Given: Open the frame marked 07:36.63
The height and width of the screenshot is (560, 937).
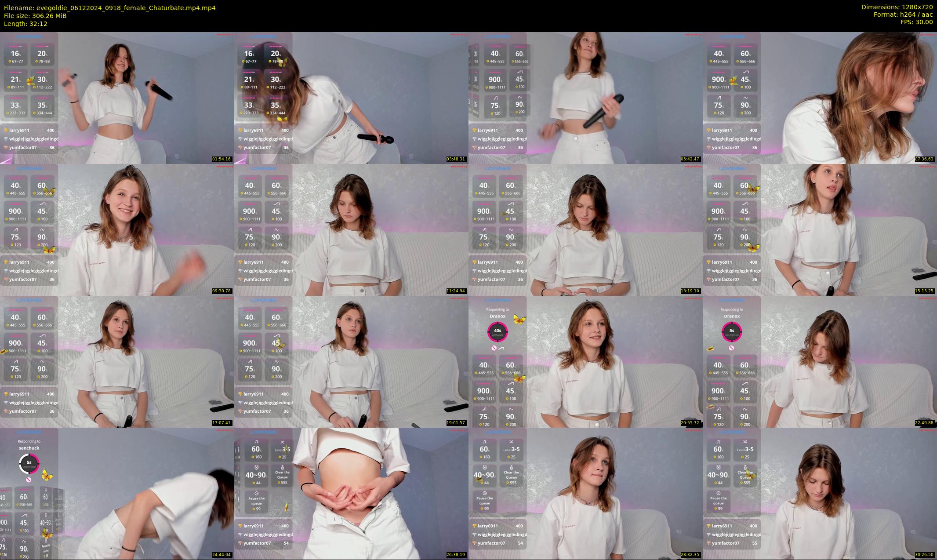Looking at the screenshot, I should pos(820,98).
